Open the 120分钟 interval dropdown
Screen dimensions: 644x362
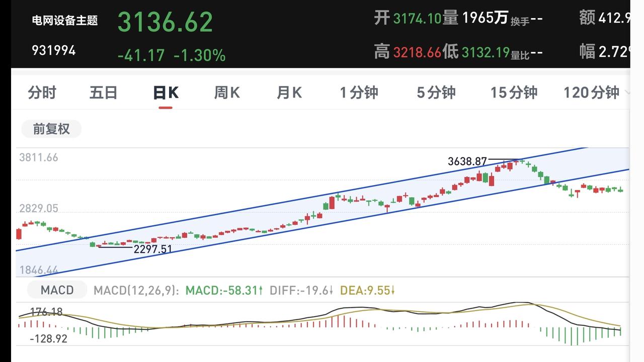(x=597, y=93)
